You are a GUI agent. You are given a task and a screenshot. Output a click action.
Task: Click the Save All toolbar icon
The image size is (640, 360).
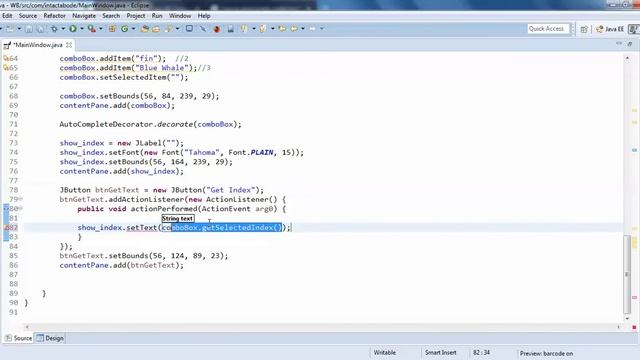[x=40, y=29]
